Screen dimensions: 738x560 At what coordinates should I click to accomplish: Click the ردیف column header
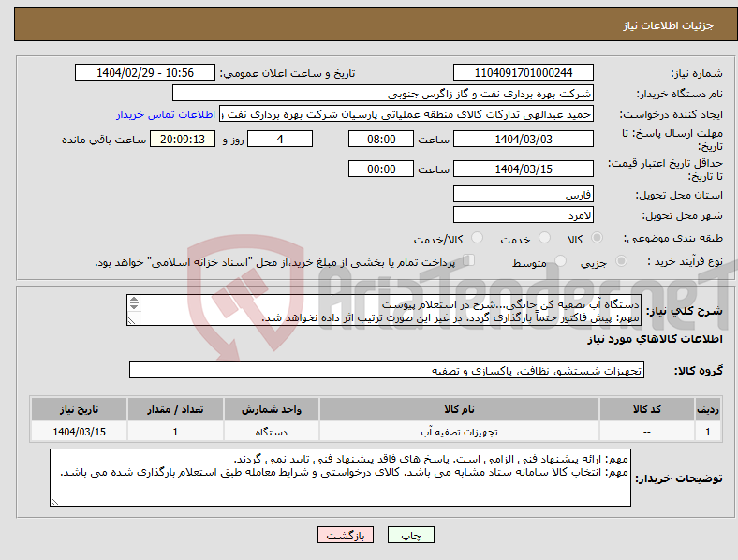coord(707,409)
